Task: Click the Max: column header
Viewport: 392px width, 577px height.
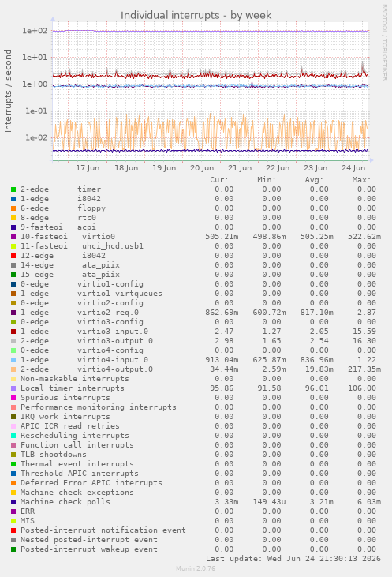Action: pos(361,180)
